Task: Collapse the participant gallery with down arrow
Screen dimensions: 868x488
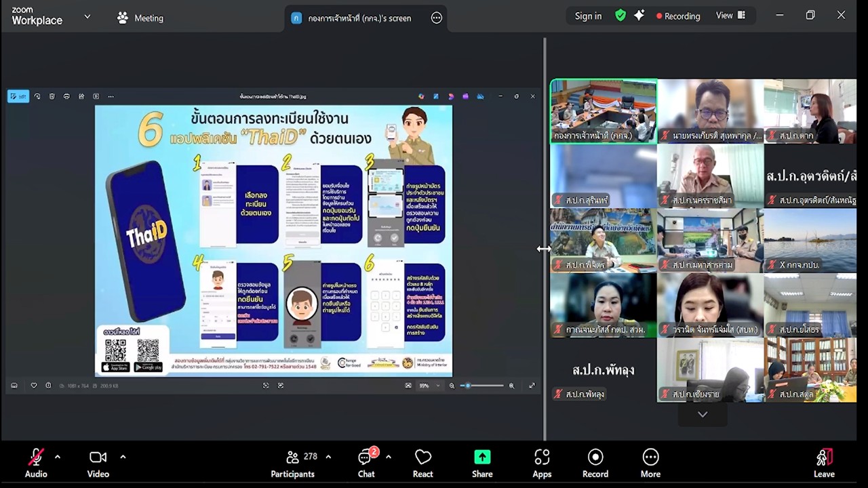Action: point(703,414)
